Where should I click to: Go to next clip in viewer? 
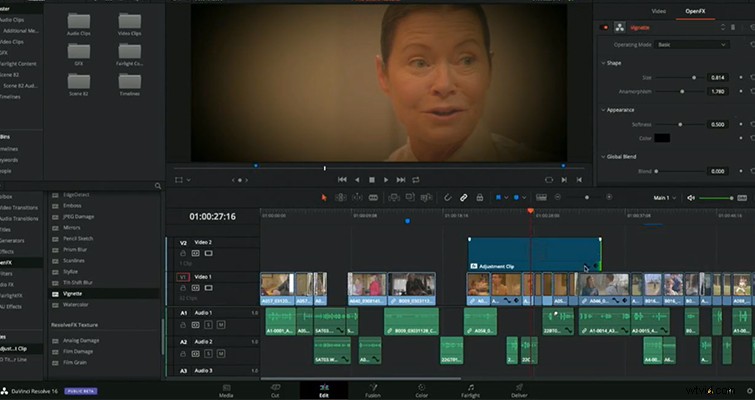click(x=564, y=180)
